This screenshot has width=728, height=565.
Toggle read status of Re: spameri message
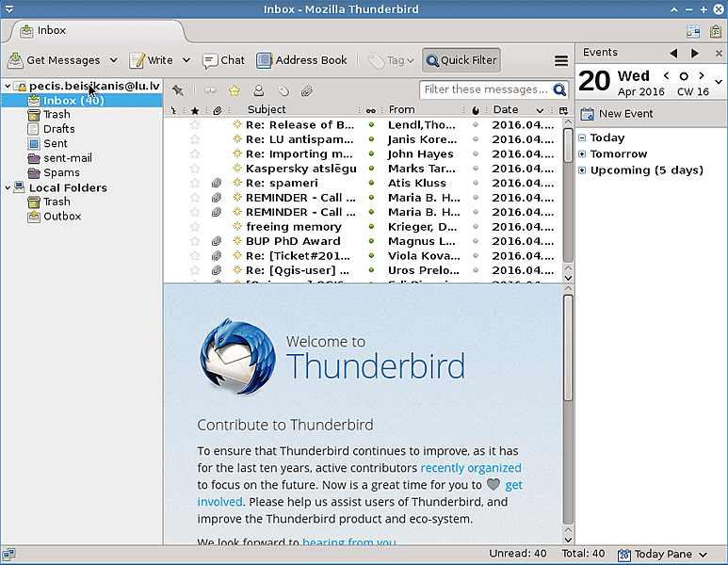[x=371, y=183]
